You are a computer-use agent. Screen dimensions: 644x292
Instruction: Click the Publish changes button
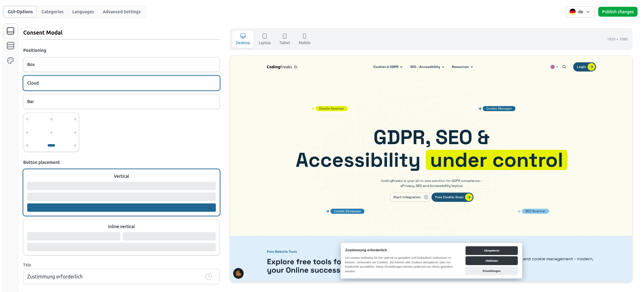pos(617,12)
